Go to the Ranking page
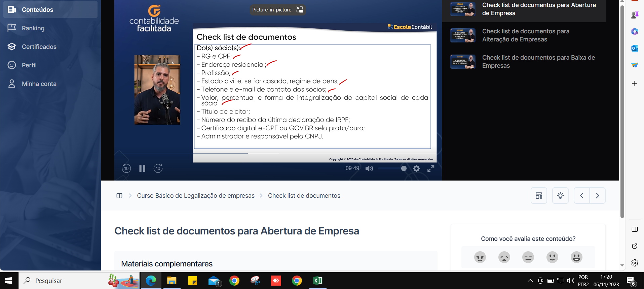 pyautogui.click(x=33, y=28)
